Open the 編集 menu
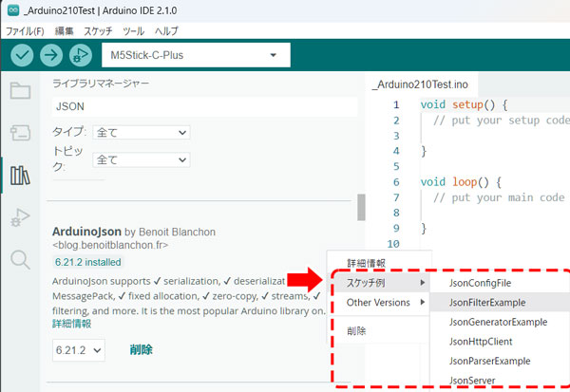This screenshot has width=570, height=392. coord(64,31)
